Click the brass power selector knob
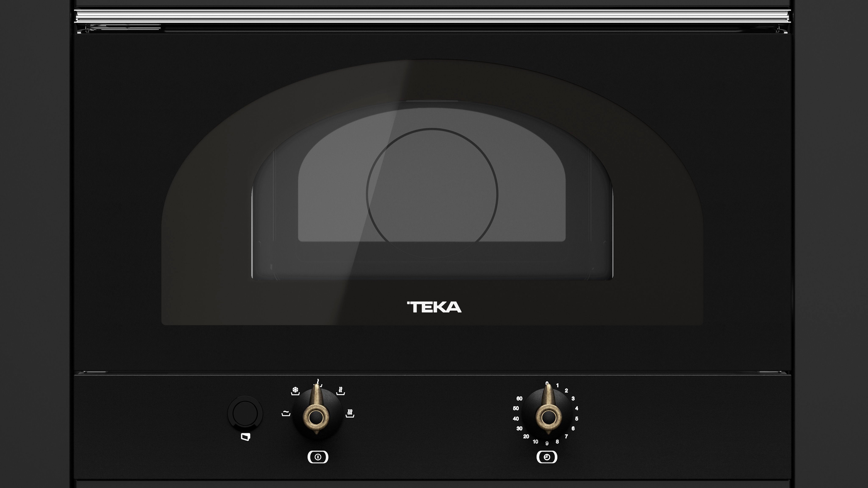This screenshot has height=488, width=868. click(316, 417)
